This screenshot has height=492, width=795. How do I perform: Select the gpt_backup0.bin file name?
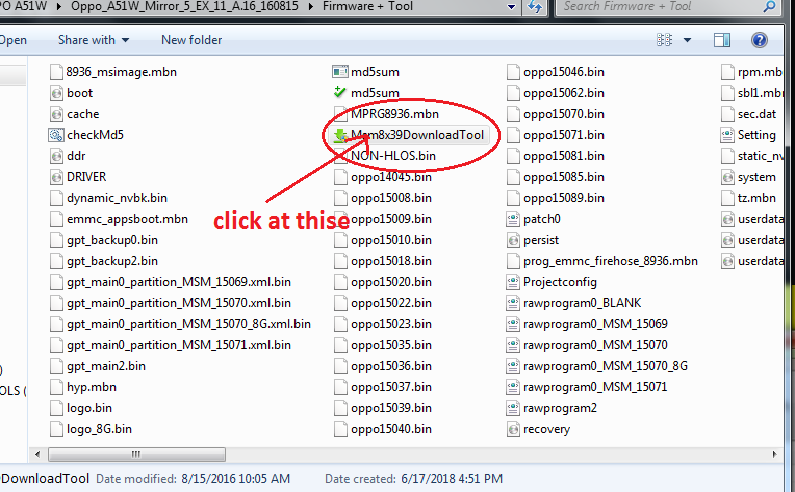(112, 240)
